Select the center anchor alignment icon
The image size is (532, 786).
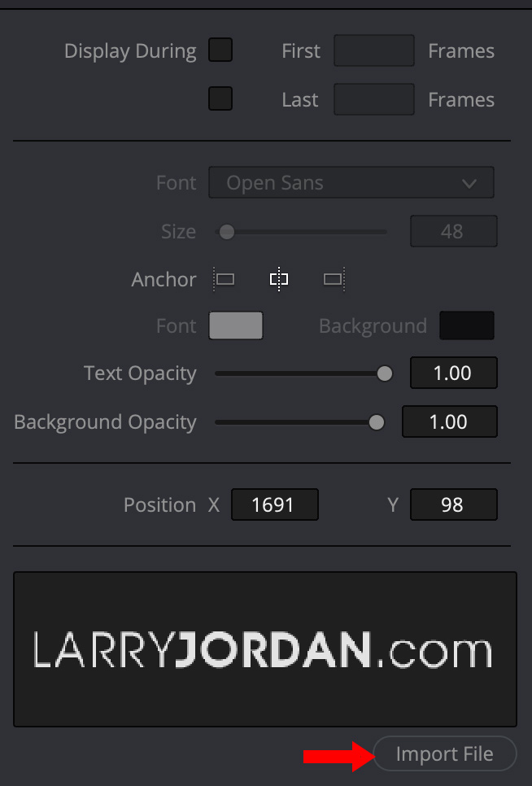[x=279, y=279]
